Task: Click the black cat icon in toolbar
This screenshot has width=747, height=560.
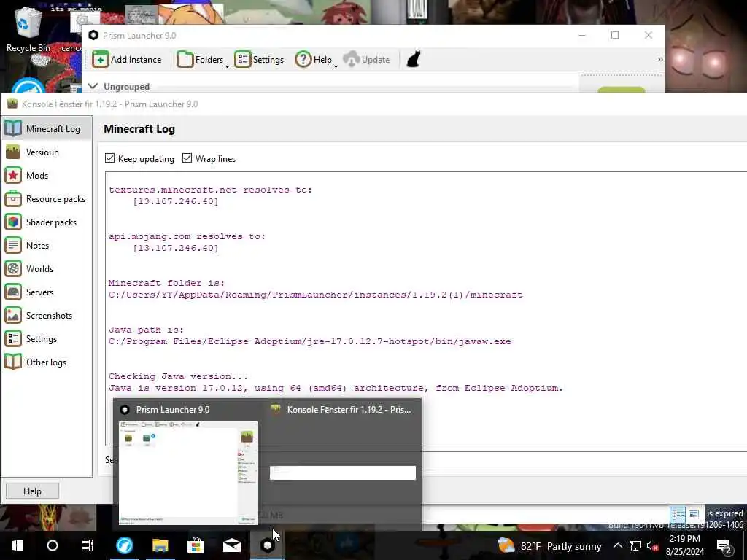Action: tap(414, 60)
